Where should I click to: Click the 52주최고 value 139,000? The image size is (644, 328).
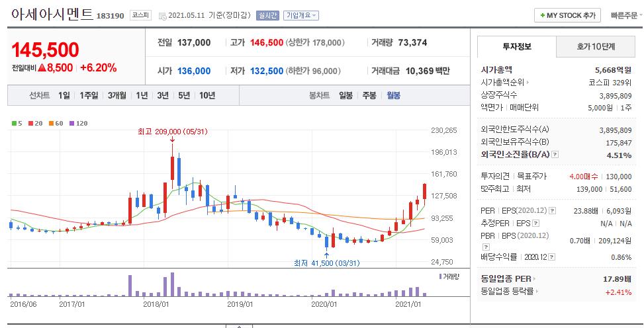click(589, 189)
